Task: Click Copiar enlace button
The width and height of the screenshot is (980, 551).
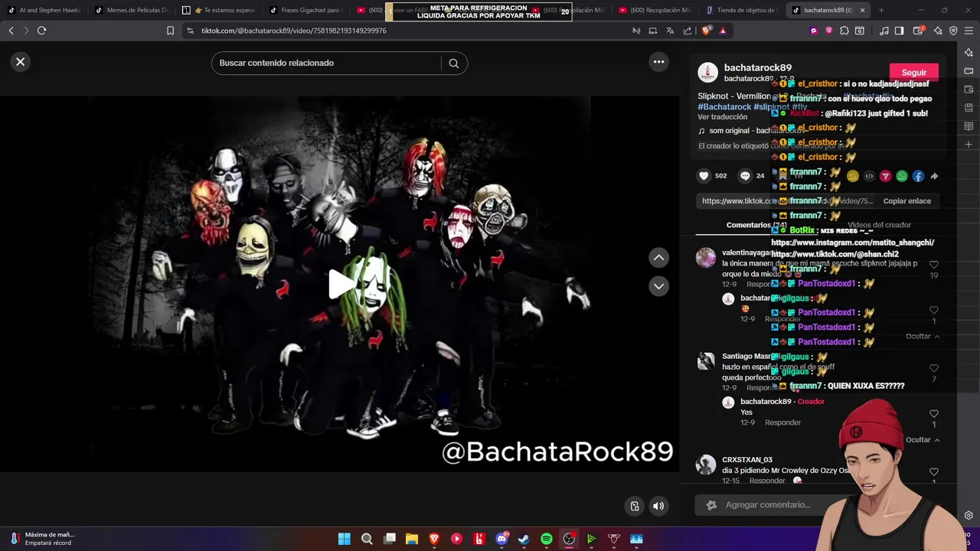Action: point(907,201)
